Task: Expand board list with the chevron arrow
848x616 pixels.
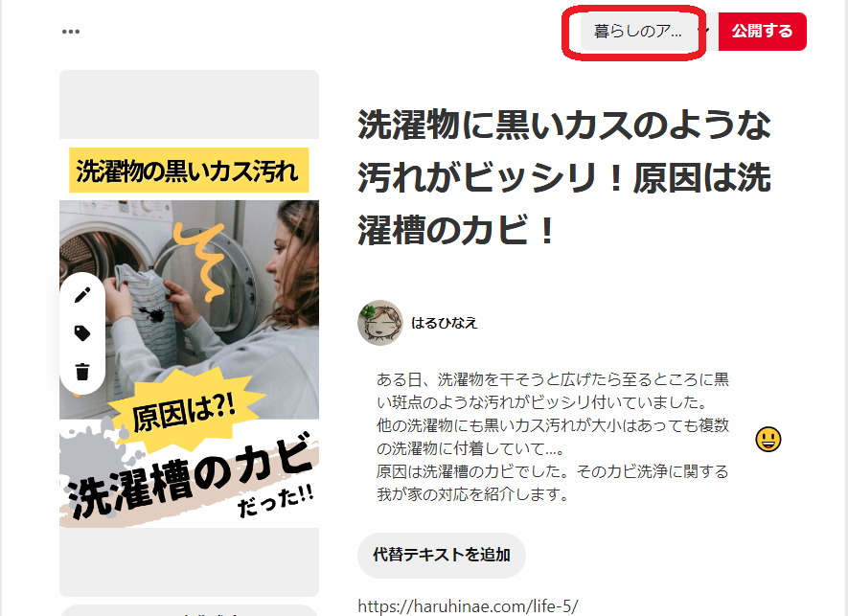Action: coord(706,31)
